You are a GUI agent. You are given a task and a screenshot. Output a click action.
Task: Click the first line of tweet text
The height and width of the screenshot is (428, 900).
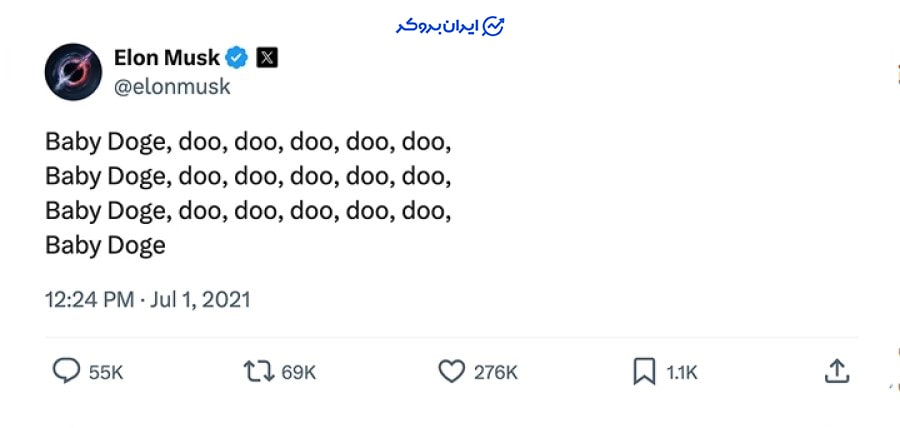coord(248,142)
